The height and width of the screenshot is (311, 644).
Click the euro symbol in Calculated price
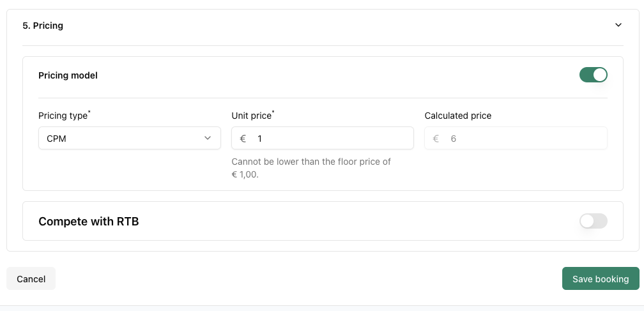[436, 139]
